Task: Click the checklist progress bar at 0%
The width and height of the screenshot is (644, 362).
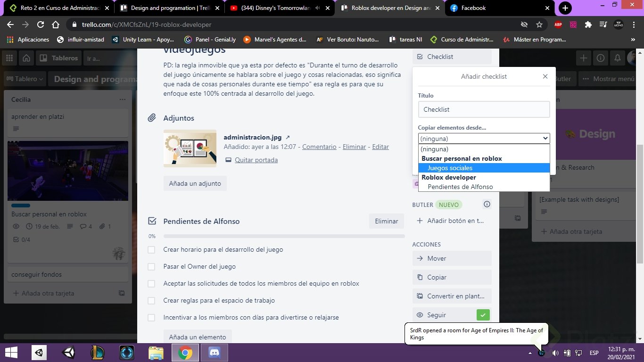Action: (283, 236)
